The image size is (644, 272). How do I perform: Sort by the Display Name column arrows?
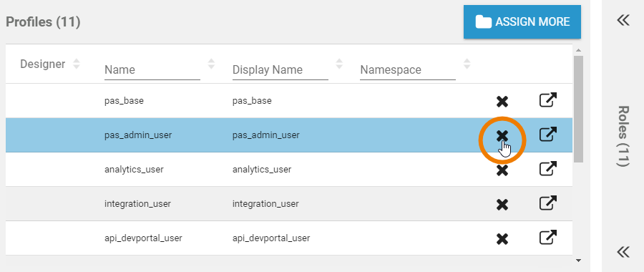(x=339, y=64)
